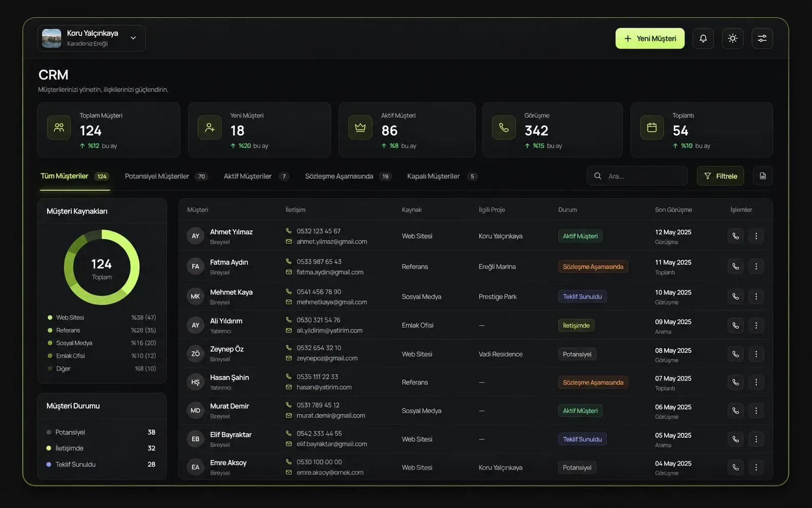
Task: Click the Yeni Müşteri button
Action: 650,38
